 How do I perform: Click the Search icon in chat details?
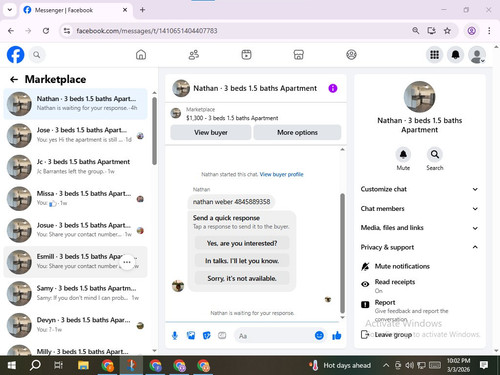(435, 154)
